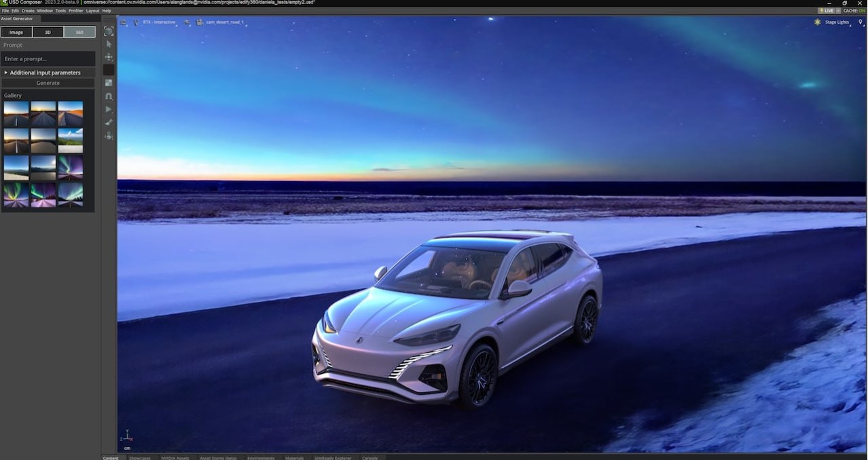Switch to the Content tab
868x460 pixels.
click(x=111, y=458)
